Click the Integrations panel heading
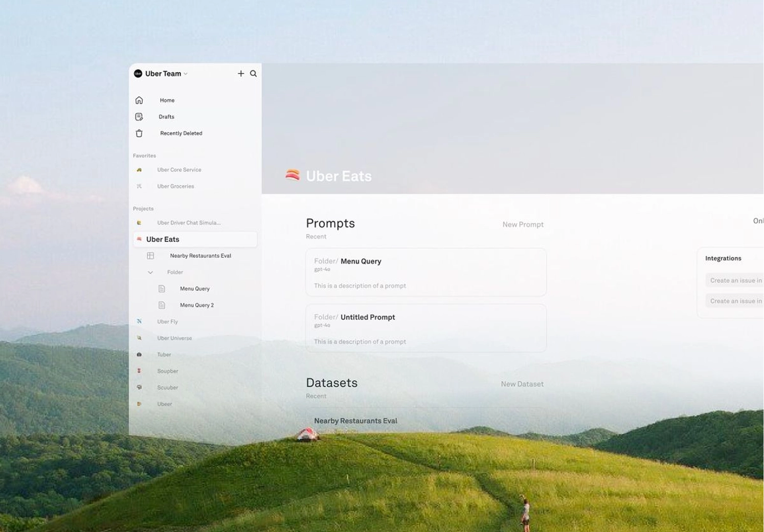This screenshot has width=764, height=532. click(x=723, y=258)
